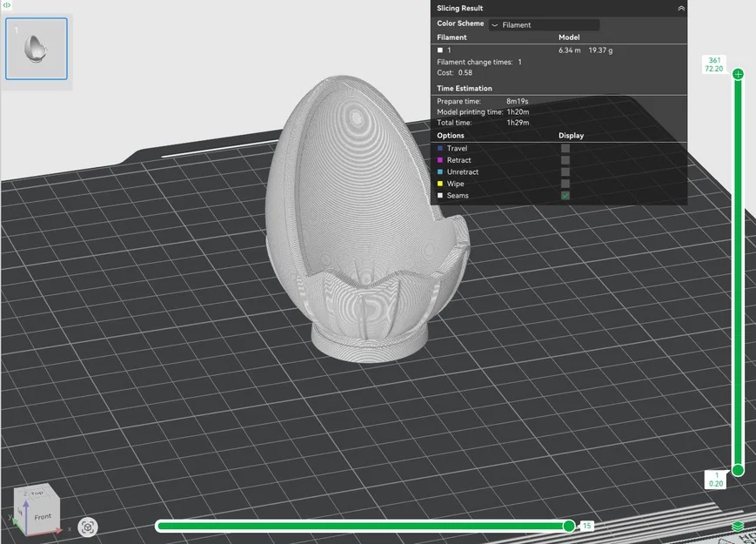Click the Time Estimation heading
Image resolution: width=756 pixels, height=544 pixels.
pos(465,88)
